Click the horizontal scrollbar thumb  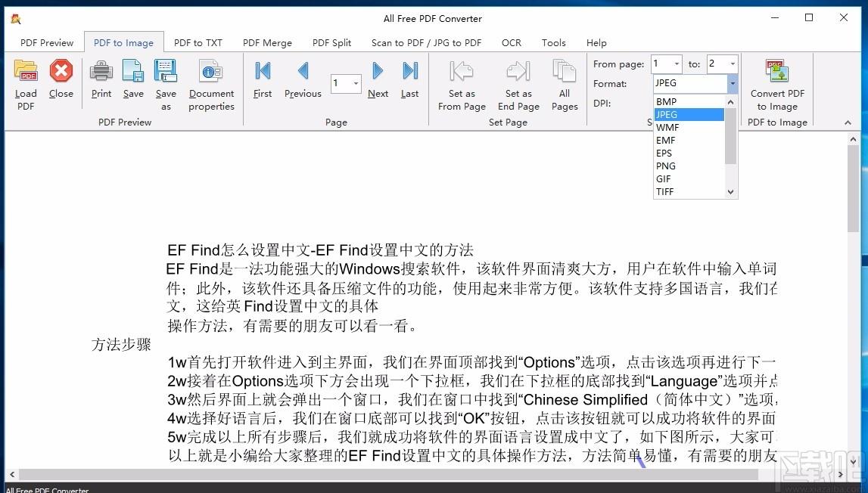pos(388,475)
